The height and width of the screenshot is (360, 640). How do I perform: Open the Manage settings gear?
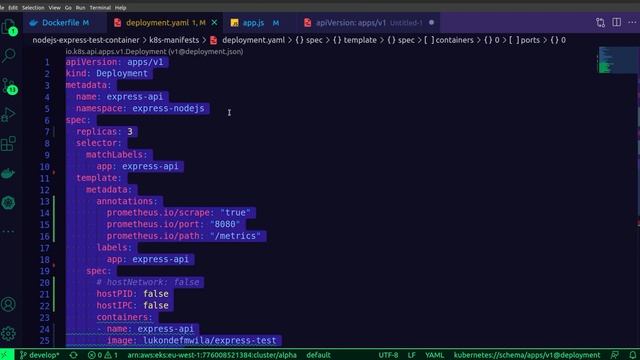pos(8,333)
